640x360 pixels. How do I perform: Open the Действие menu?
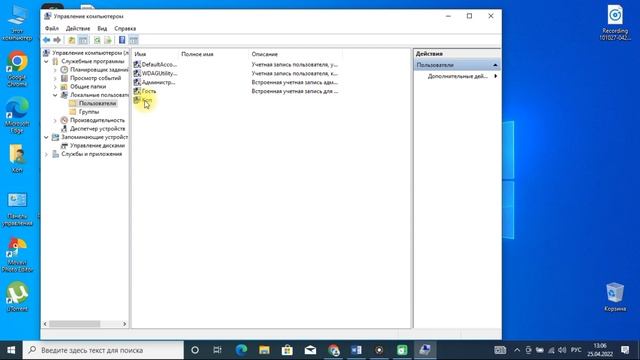click(x=78, y=29)
